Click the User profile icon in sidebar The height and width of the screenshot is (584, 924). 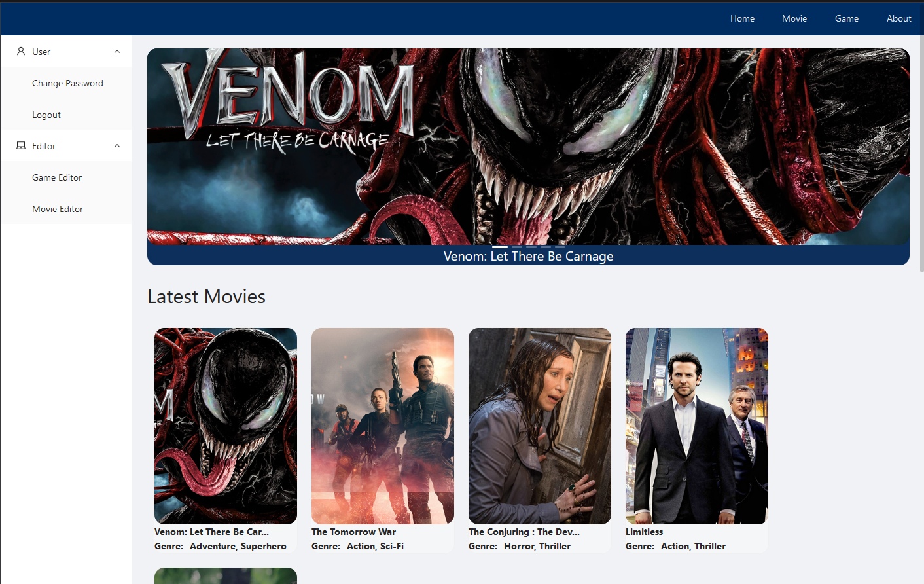(x=21, y=51)
